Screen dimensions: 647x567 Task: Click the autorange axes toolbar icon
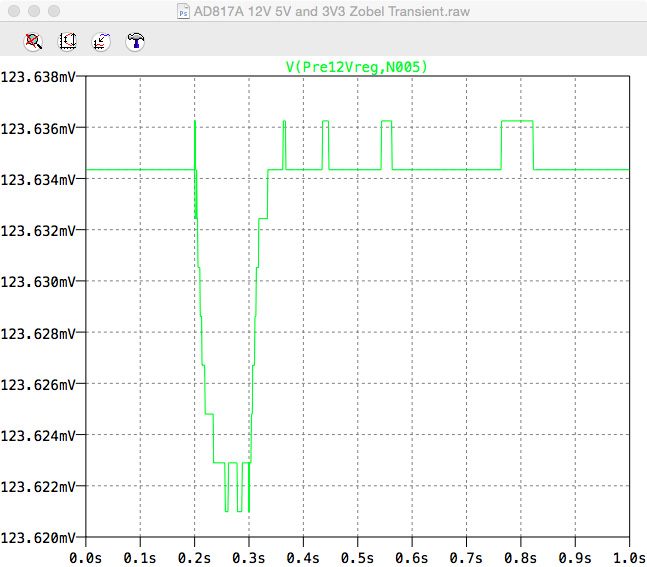click(x=67, y=41)
